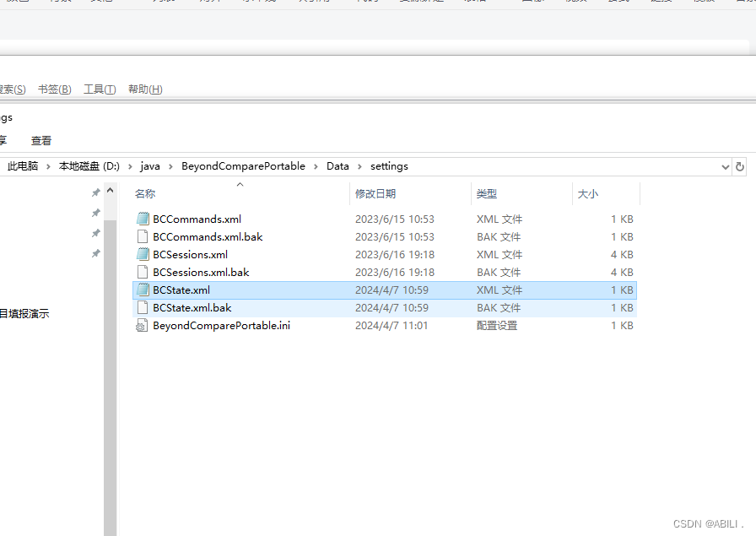
Task: Click 2023/6/16 19:18 date of BCSessions.xml.bak
Action: (x=395, y=272)
